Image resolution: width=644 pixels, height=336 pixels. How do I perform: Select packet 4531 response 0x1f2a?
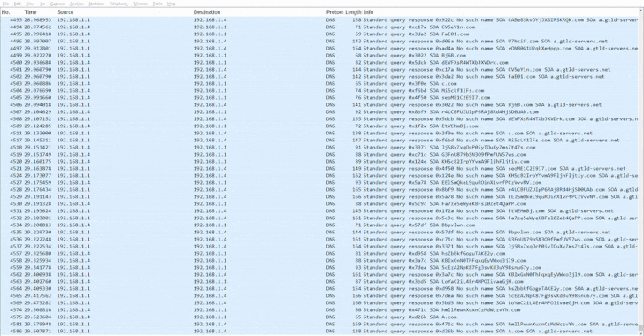pos(319,211)
